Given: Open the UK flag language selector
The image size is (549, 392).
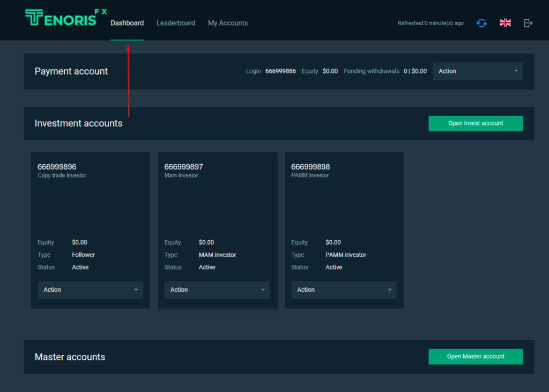Looking at the screenshot, I should tap(505, 23).
